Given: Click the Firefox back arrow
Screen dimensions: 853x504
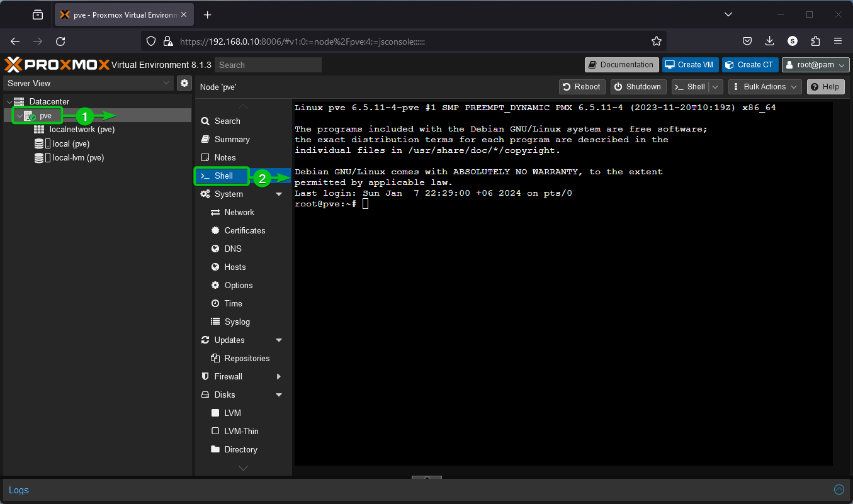Looking at the screenshot, I should click(x=16, y=41).
